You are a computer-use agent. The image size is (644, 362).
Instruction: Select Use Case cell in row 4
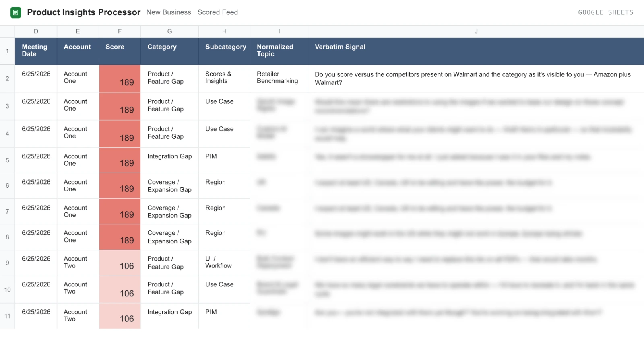(x=225, y=134)
